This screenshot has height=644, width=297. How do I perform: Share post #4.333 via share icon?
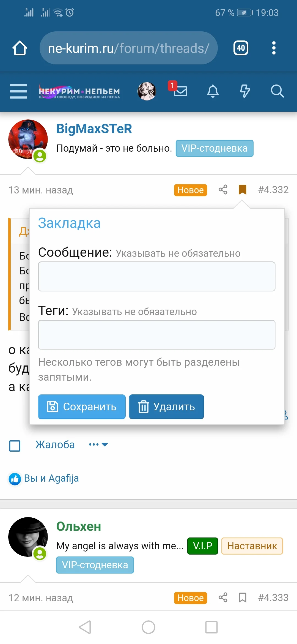pos(223,597)
